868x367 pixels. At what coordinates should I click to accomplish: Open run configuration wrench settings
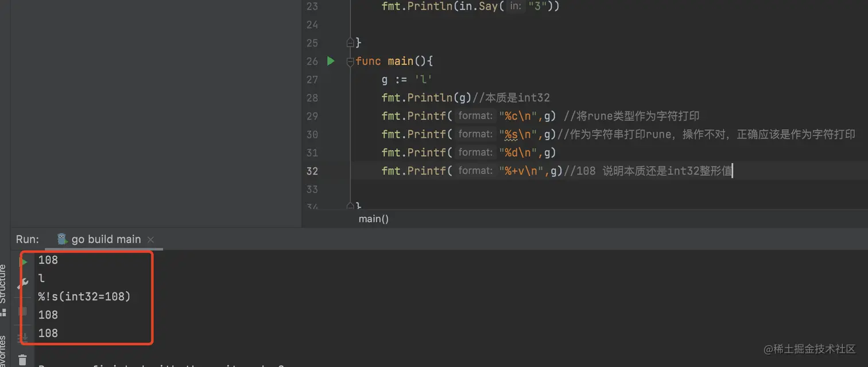[24, 283]
